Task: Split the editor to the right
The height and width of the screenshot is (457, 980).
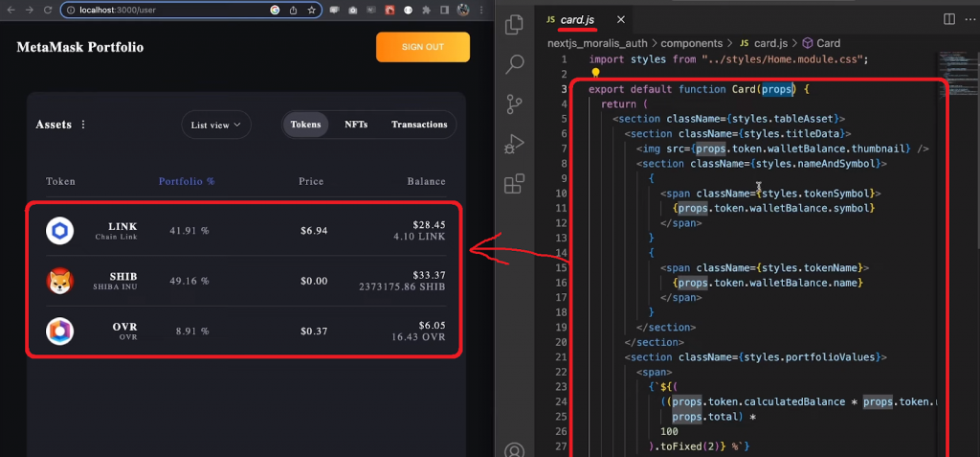Action: tap(948, 19)
